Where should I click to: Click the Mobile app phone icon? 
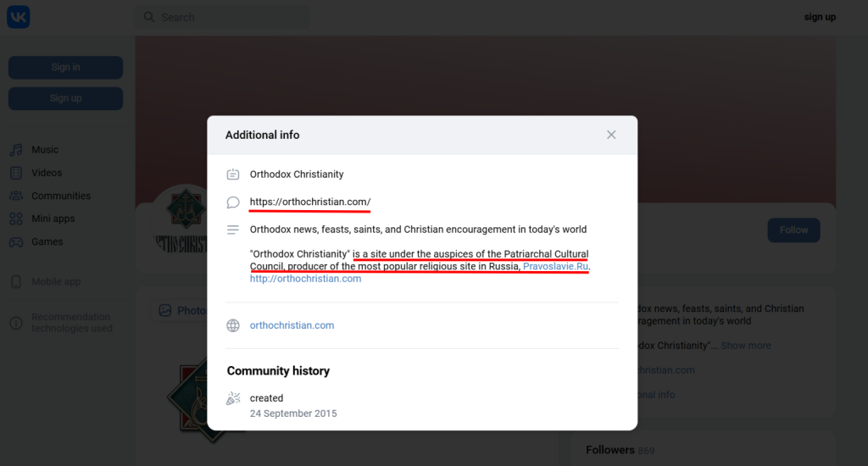16,282
